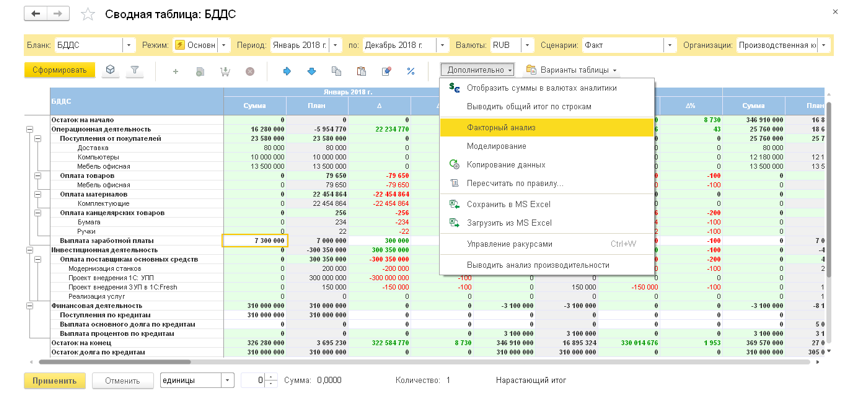Close the form with top-right X
Viewport: 860px width, 396px height.
pyautogui.click(x=835, y=12)
